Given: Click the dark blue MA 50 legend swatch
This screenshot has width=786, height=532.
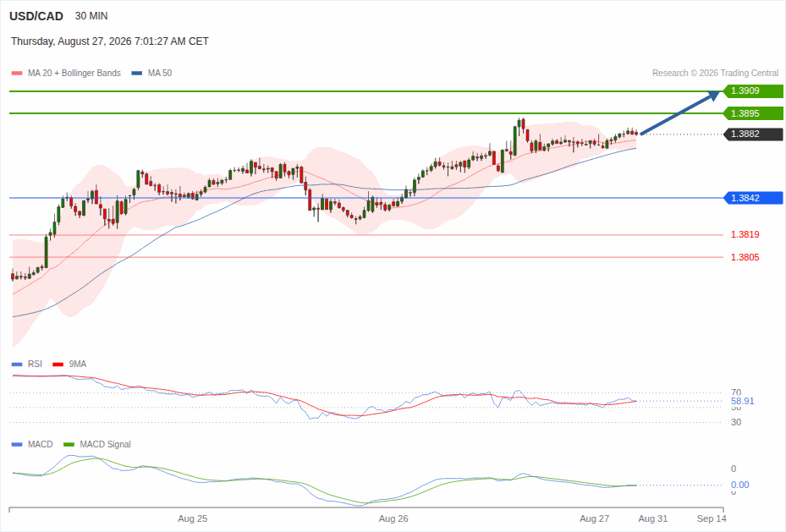Looking at the screenshot, I should coord(137,73).
